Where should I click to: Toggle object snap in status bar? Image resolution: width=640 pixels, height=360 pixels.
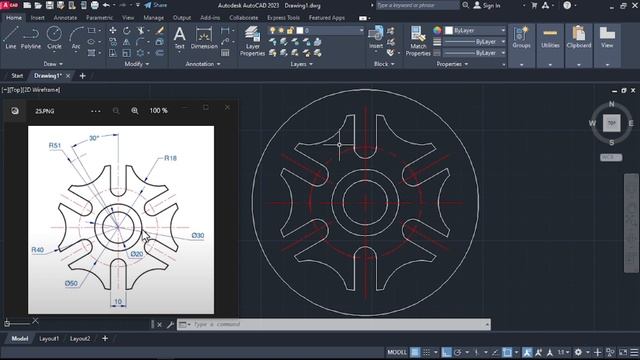pos(507,352)
